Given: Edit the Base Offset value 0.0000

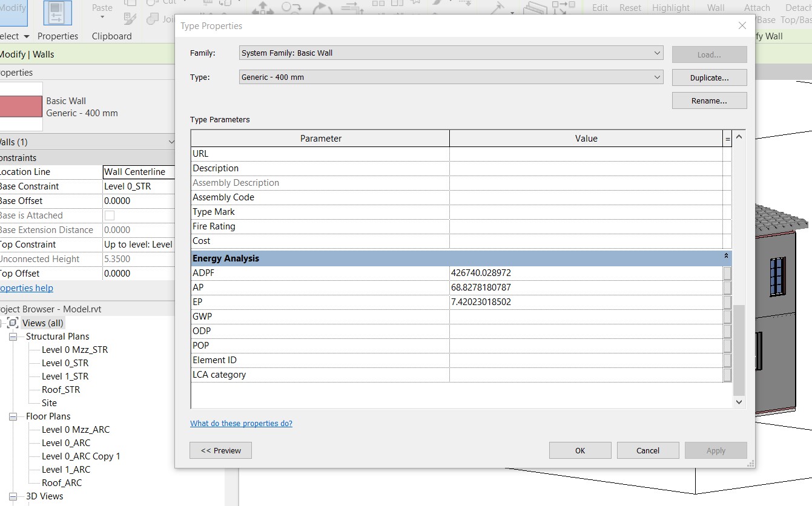Looking at the screenshot, I should pyautogui.click(x=139, y=201).
